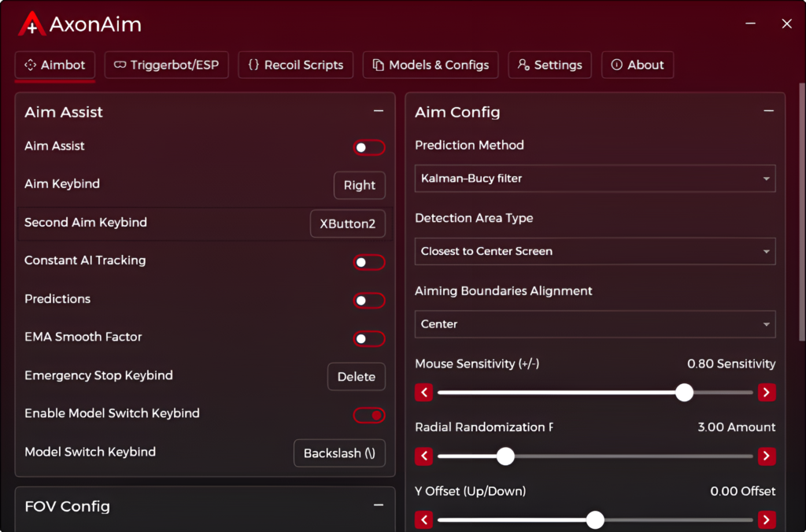Go to Models & Configs tab
Screen dimensions: 806x532
[x=431, y=65]
